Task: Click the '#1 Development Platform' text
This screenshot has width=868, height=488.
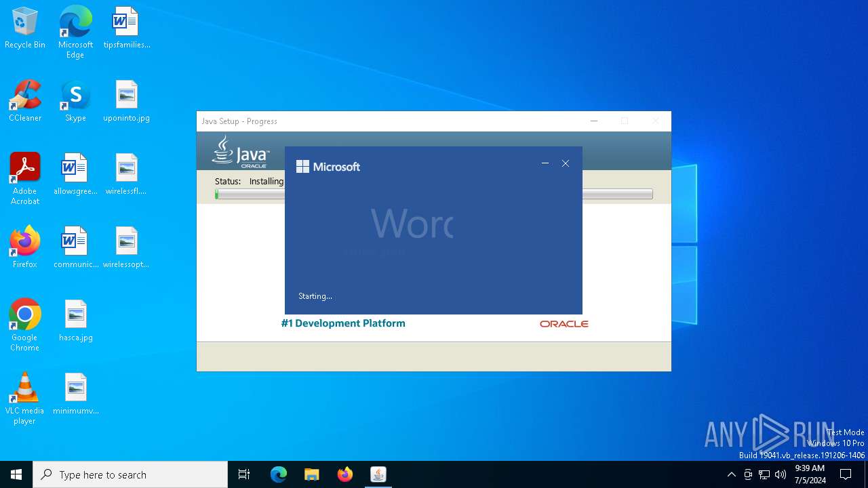Action: (x=343, y=323)
